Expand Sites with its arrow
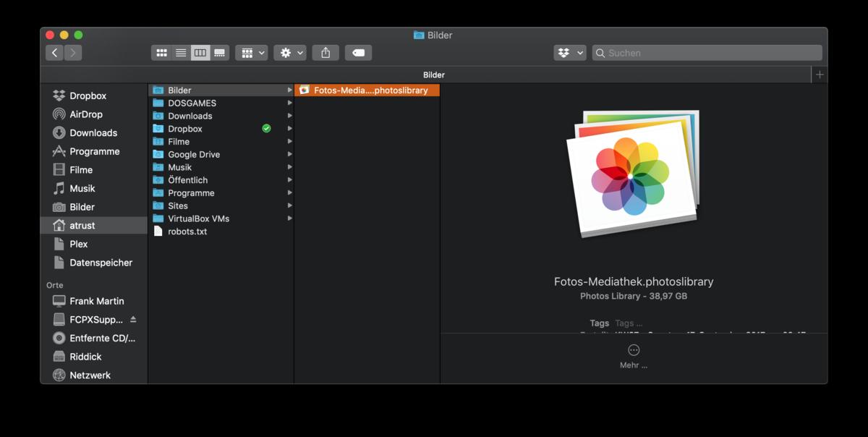Image resolution: width=868 pixels, height=437 pixels. coord(289,205)
